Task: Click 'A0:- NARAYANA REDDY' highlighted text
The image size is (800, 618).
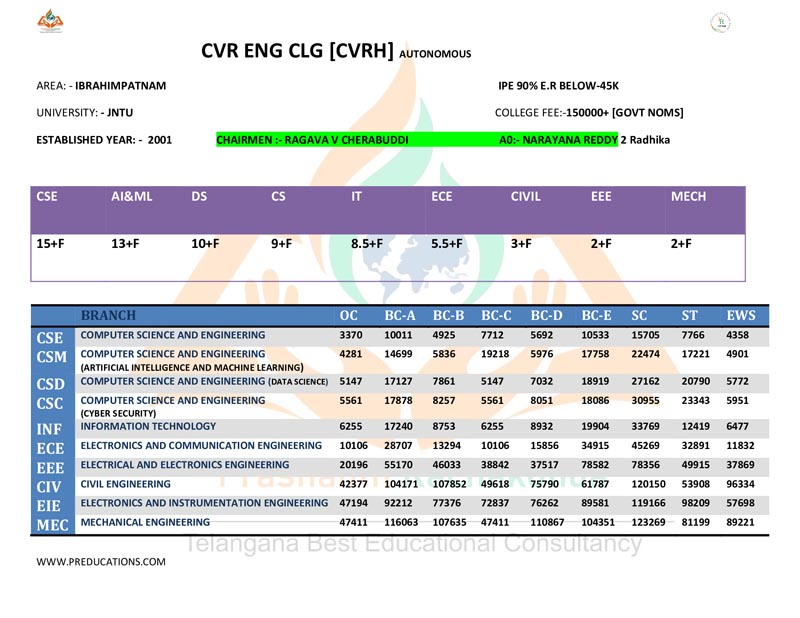Action: coord(558,140)
